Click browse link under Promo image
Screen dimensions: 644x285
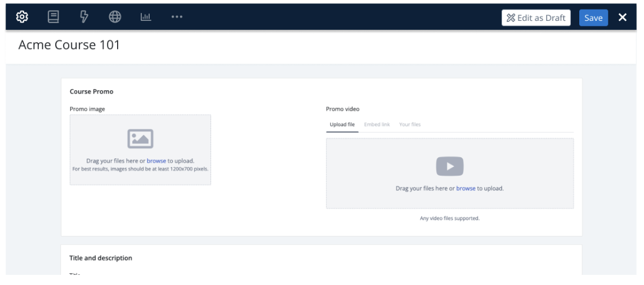156,161
